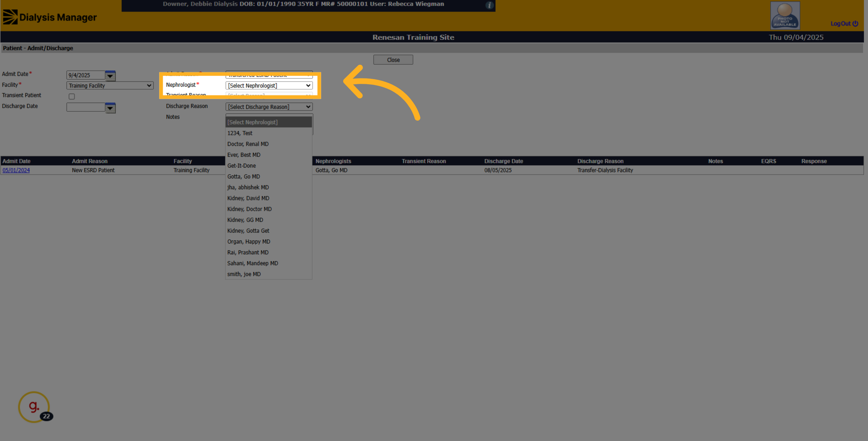Open the Admit Date calendar picker

click(110, 76)
